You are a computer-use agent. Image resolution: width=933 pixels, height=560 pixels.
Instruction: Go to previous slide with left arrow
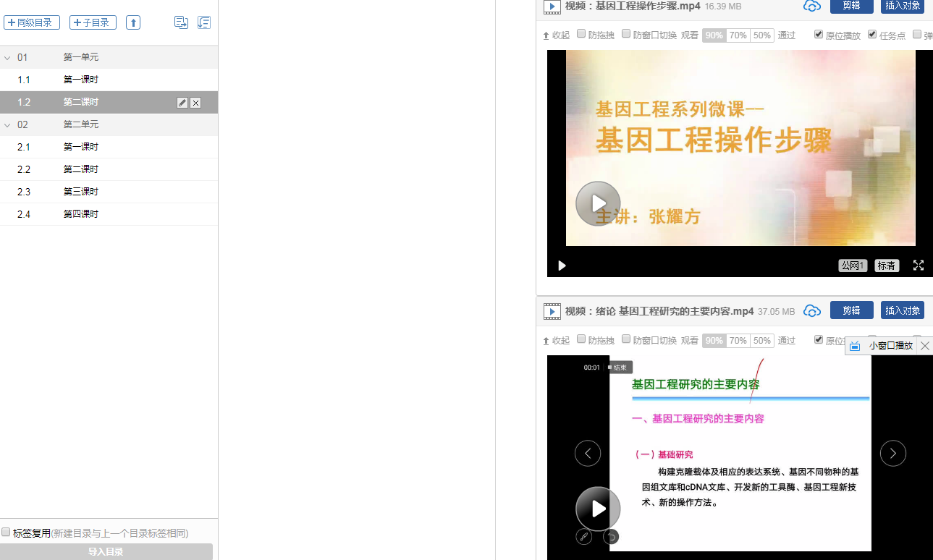pos(588,454)
